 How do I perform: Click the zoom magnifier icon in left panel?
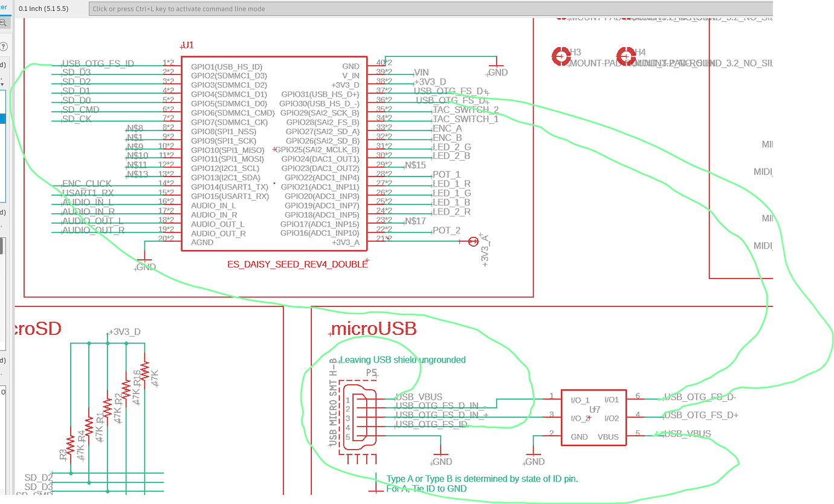[x=4, y=23]
